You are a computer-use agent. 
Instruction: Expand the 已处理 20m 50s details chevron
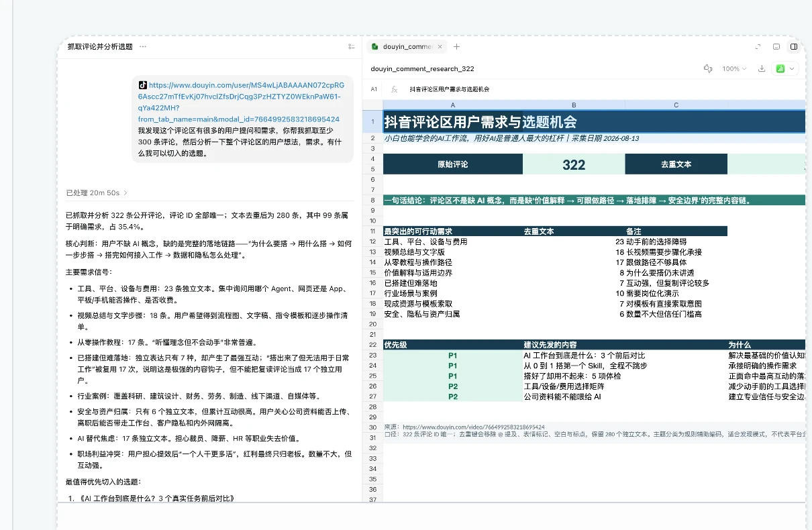point(125,193)
